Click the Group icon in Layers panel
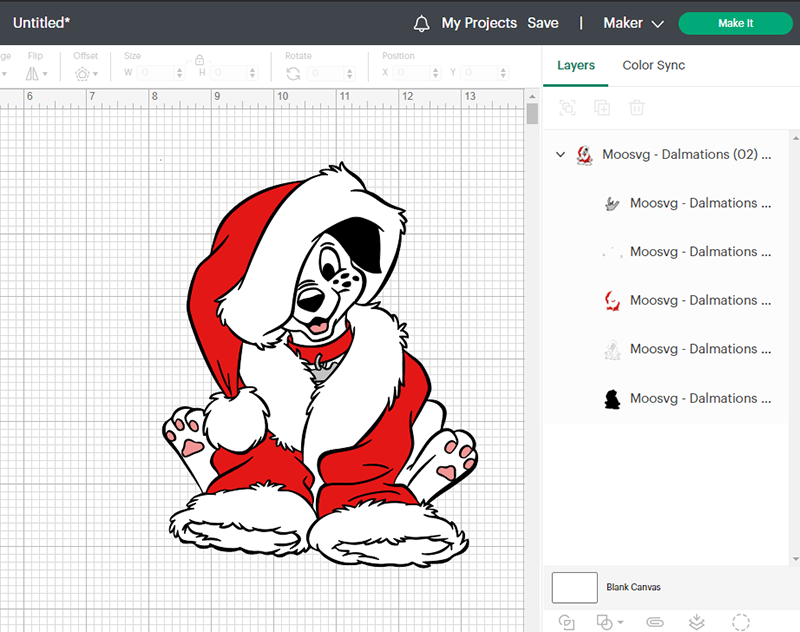Screen dimensions: 800x632 567,108
